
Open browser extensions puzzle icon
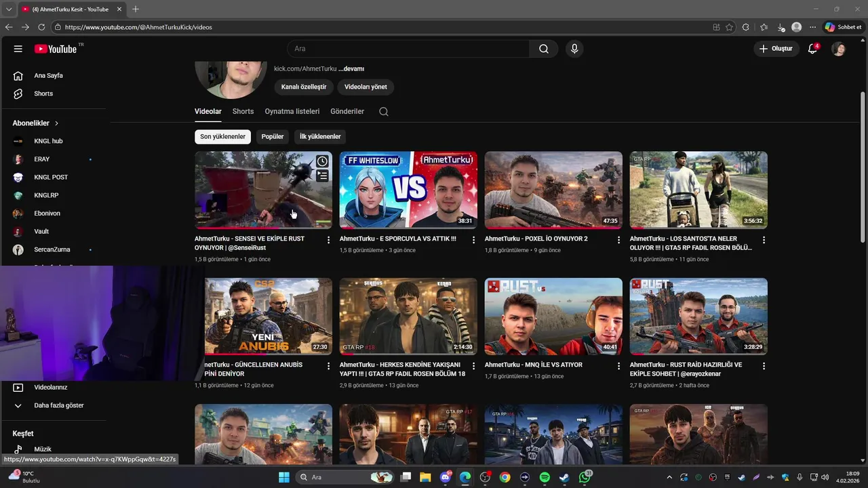[746, 27]
